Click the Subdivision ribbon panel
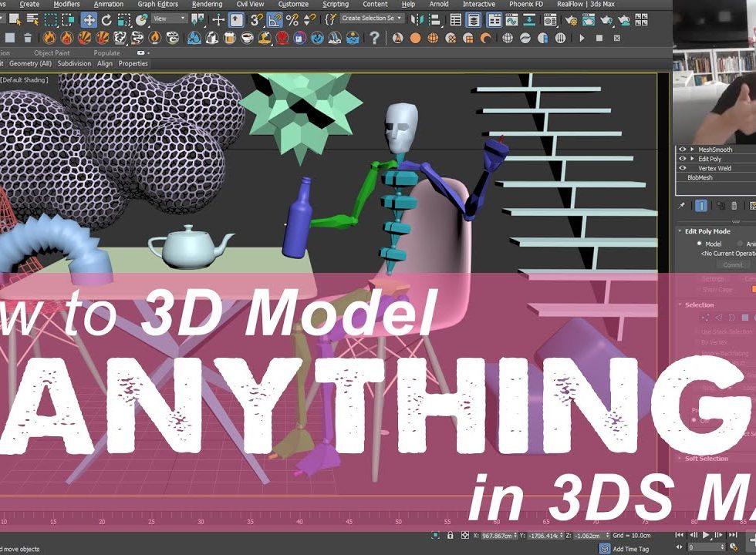 [74, 63]
